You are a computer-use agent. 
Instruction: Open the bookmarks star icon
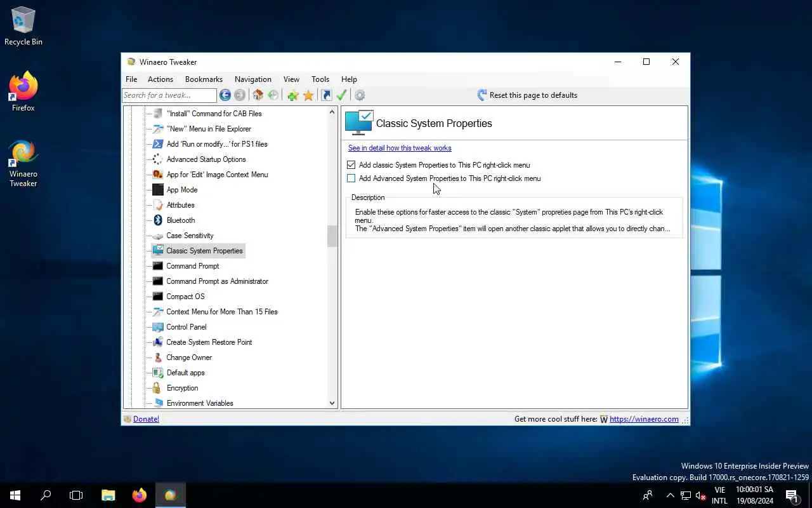point(308,95)
